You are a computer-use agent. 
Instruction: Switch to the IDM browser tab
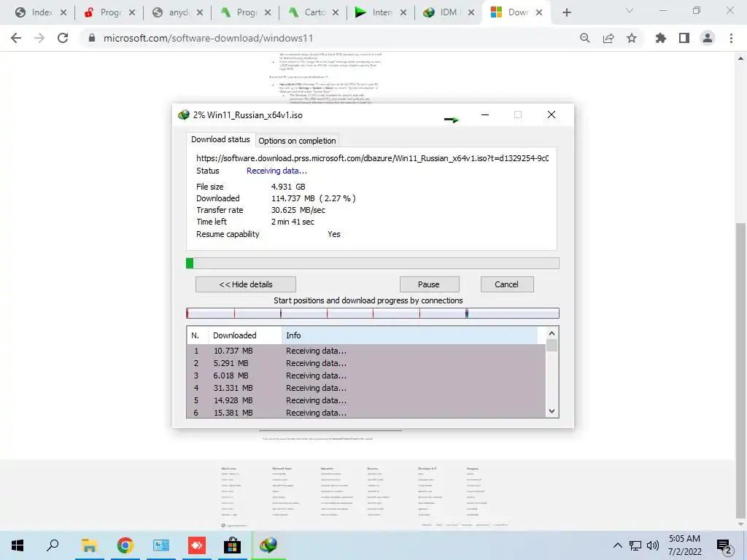point(449,12)
